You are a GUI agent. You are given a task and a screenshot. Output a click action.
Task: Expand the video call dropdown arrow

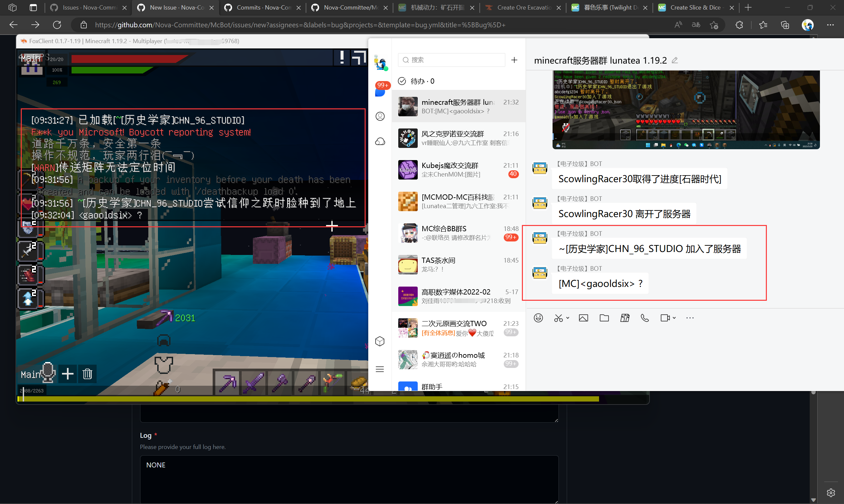(x=675, y=318)
